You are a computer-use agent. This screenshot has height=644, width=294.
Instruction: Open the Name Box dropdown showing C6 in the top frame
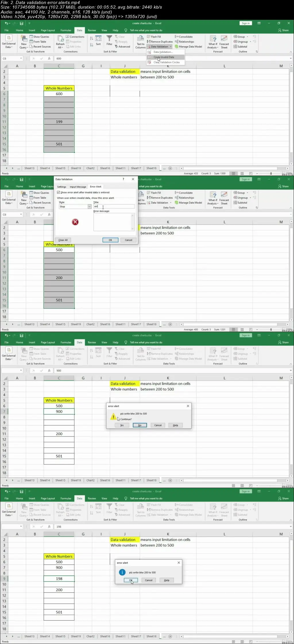coord(21,58)
